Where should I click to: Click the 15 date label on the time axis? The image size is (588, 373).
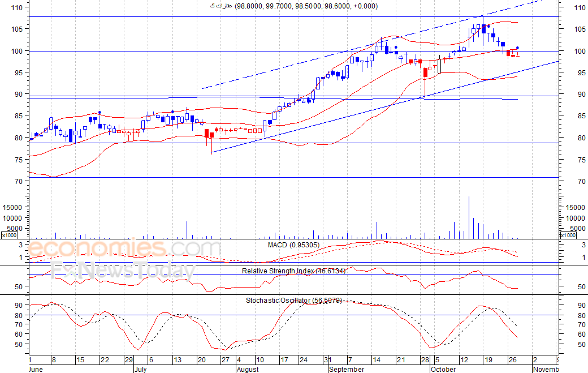point(80,360)
